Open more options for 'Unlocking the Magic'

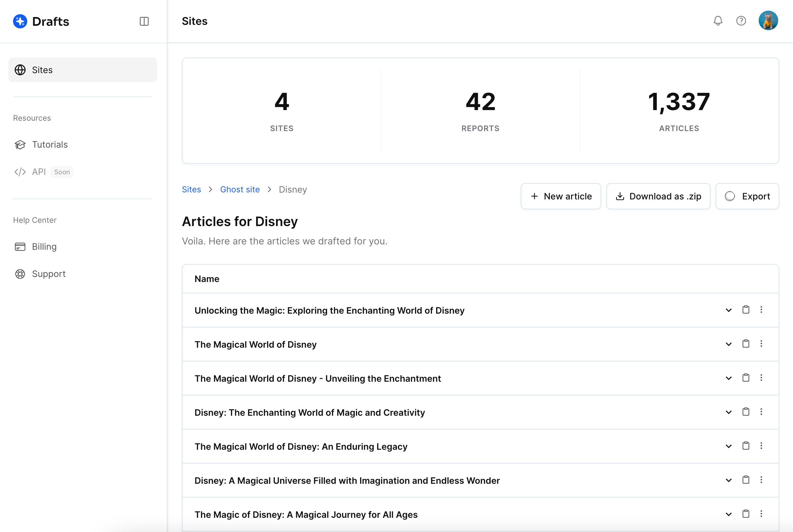point(761,309)
